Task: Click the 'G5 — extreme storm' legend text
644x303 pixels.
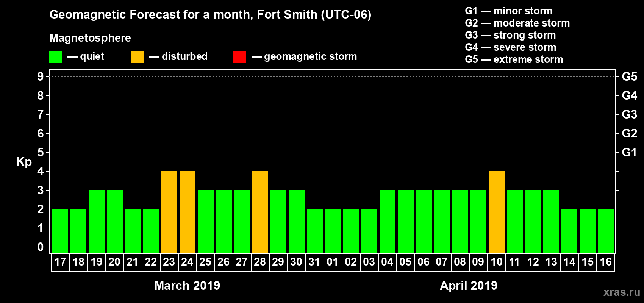Action: (x=514, y=59)
